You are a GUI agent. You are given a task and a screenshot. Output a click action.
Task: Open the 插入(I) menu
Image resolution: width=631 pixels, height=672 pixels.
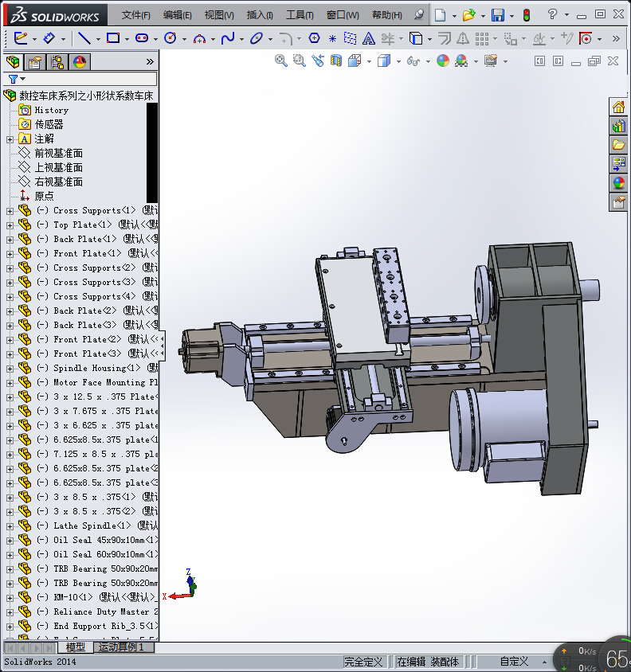(x=260, y=15)
